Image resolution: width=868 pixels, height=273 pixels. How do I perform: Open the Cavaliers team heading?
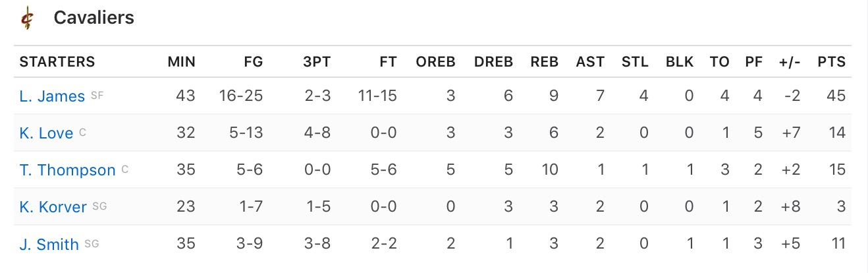[94, 18]
